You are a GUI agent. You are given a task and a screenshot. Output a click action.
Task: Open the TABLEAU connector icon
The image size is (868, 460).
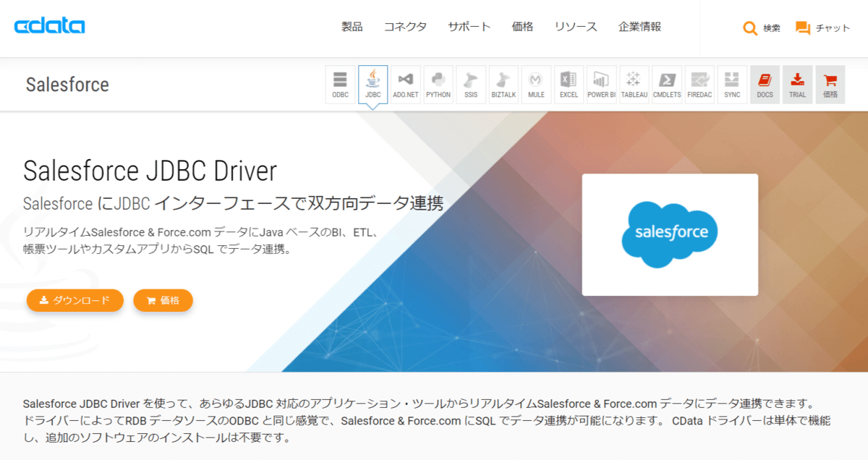tap(634, 84)
